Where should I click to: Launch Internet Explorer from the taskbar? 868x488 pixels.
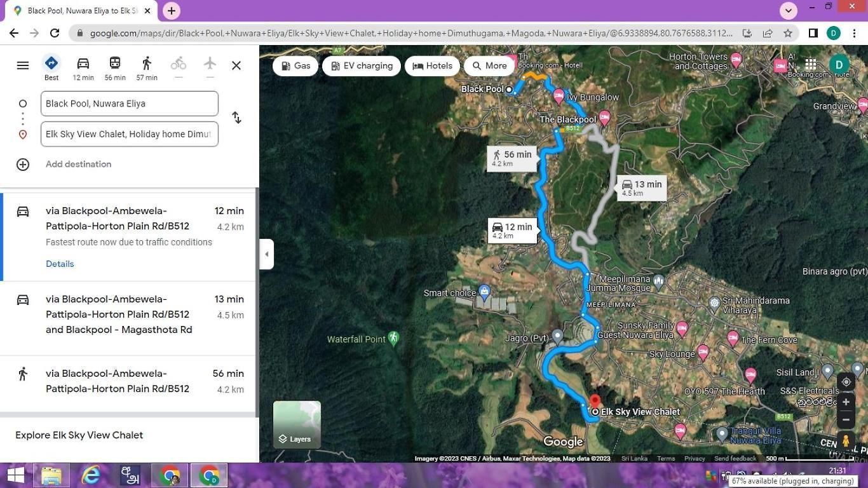(x=92, y=475)
